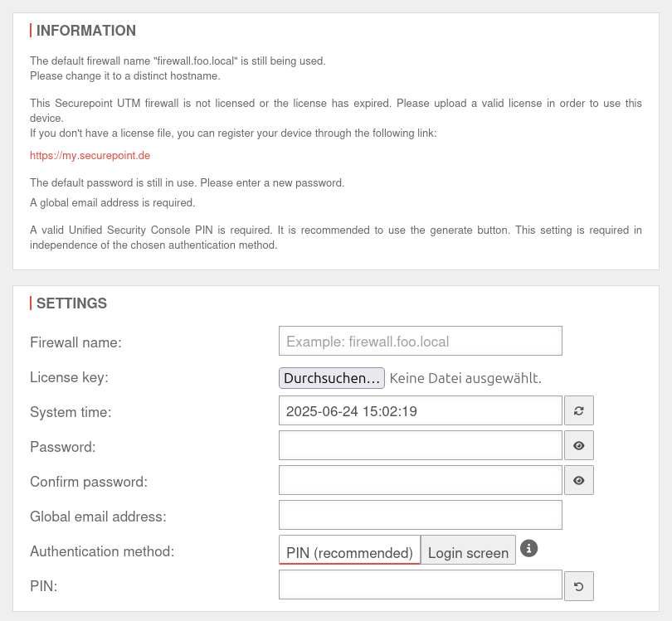Select the Confirm password text field

click(420, 480)
